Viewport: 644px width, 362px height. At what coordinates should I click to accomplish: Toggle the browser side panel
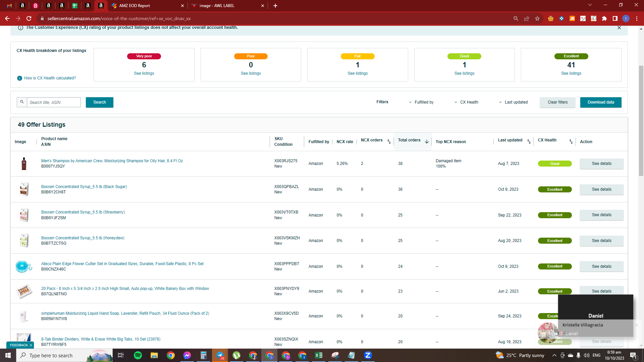615,18
